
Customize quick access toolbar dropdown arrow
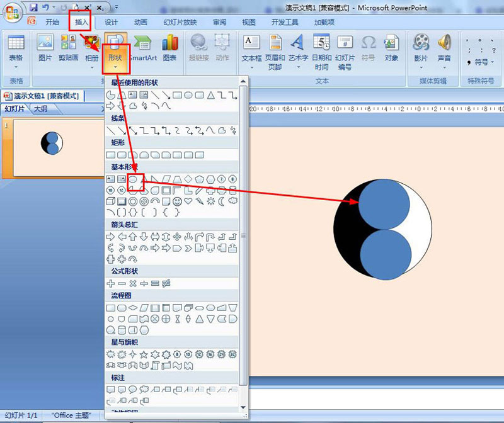point(117,7)
